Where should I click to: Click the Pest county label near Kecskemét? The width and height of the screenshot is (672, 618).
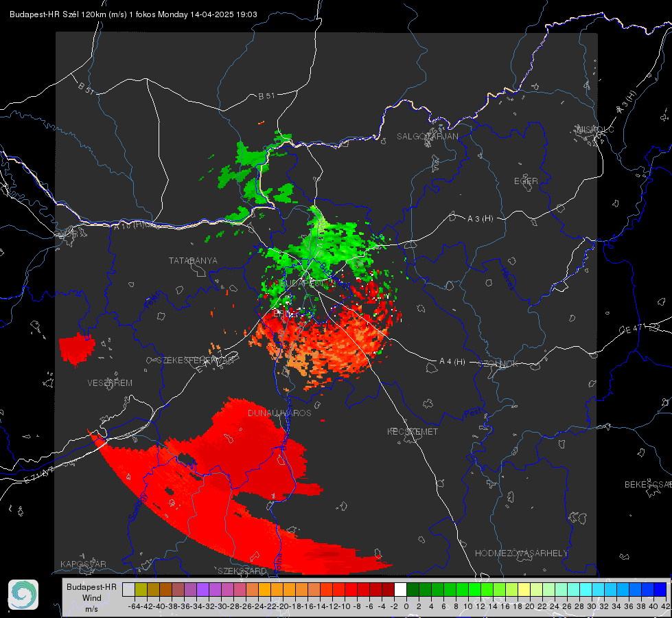[473, 413]
